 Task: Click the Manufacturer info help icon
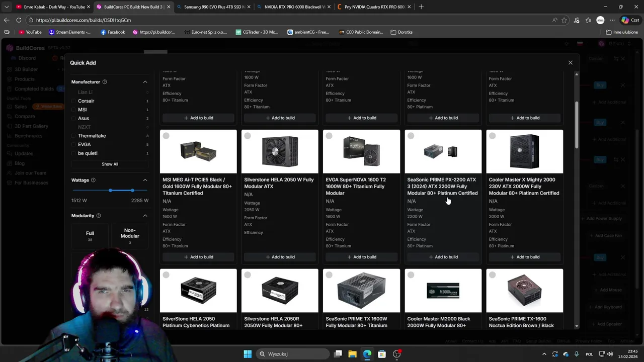click(105, 82)
